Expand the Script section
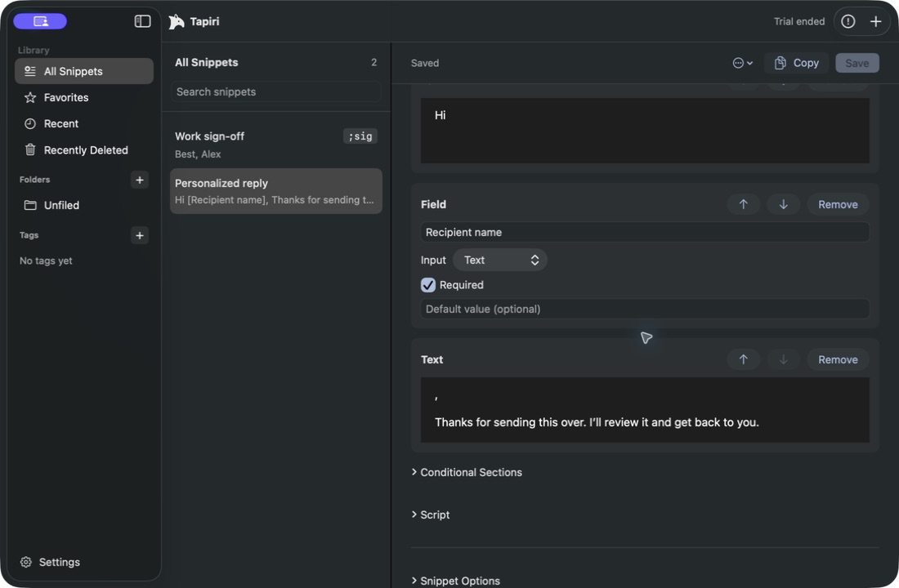899x588 pixels. (x=431, y=514)
